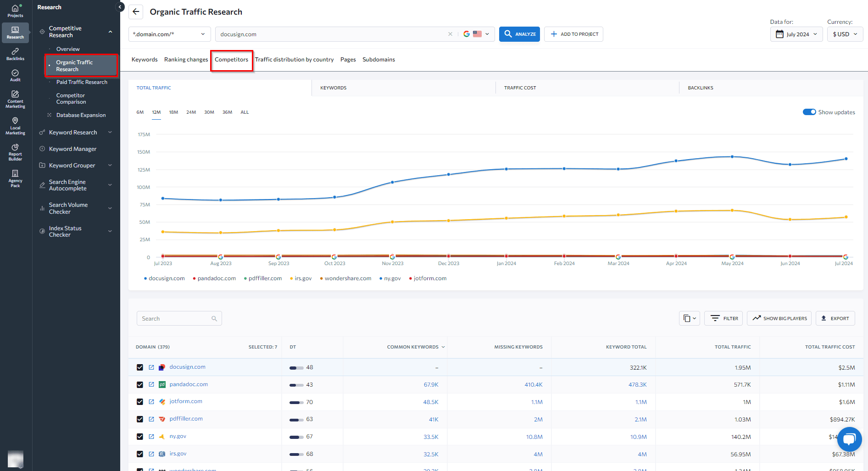Uncheck the pandadoc.com row checkbox

140,385
